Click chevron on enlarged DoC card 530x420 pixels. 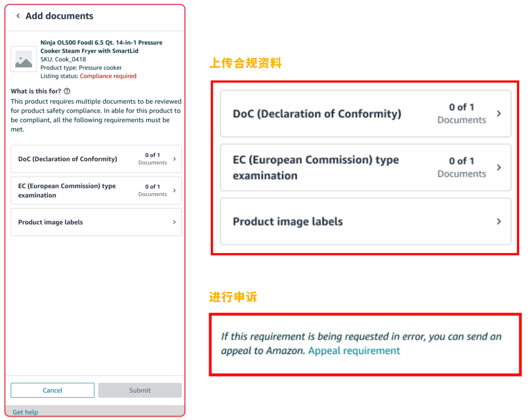click(x=499, y=113)
